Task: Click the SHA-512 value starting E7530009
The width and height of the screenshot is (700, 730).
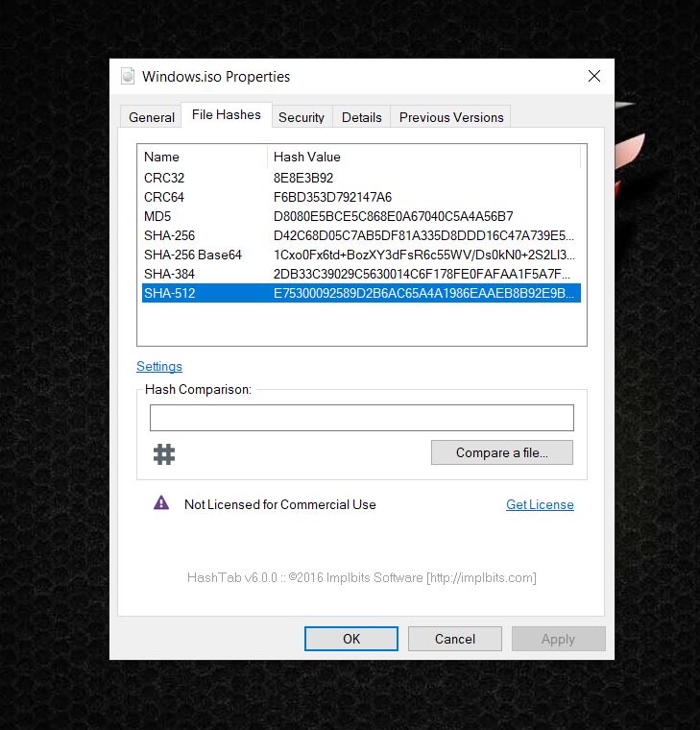Action: pyautogui.click(x=423, y=293)
